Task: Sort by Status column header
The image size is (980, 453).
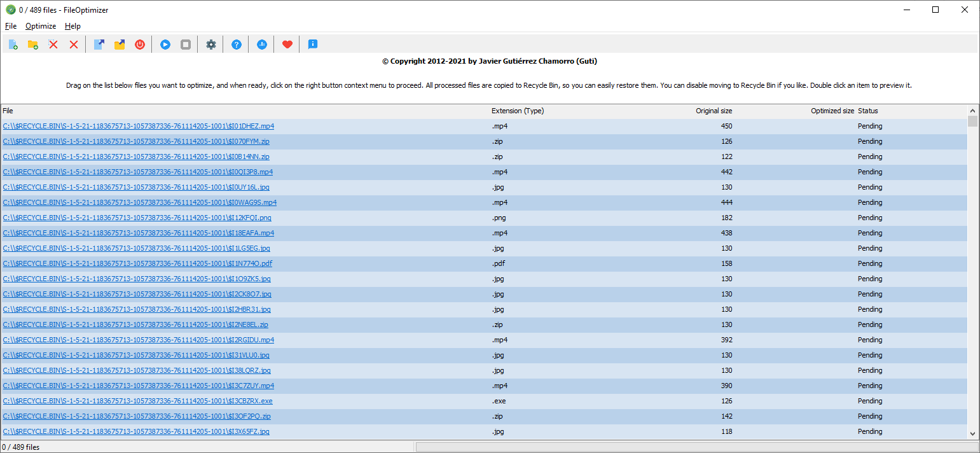Action: [x=867, y=111]
